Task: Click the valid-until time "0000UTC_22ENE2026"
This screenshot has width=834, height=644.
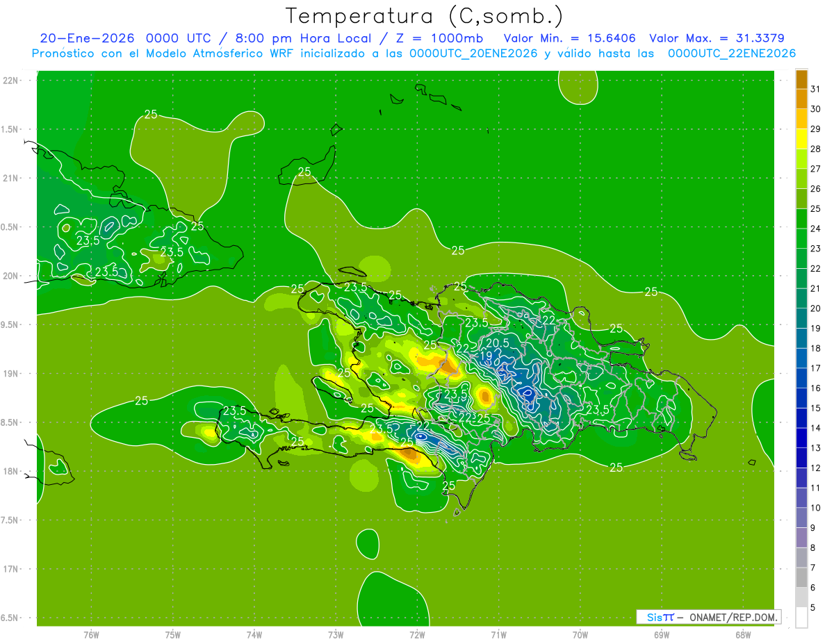Action: click(x=732, y=53)
